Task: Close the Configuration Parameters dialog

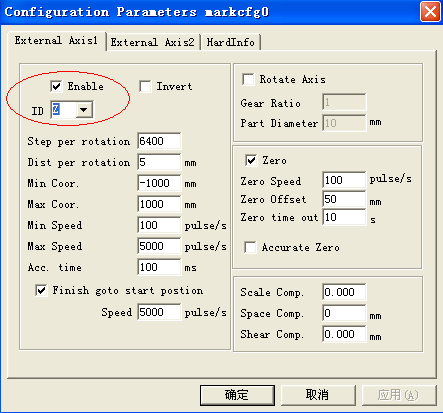Action: 430,12
